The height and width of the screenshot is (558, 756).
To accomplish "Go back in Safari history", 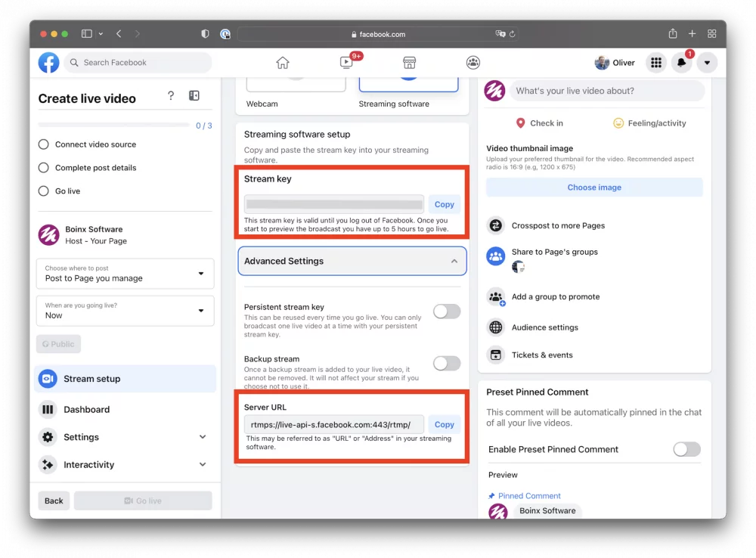I will click(x=119, y=34).
